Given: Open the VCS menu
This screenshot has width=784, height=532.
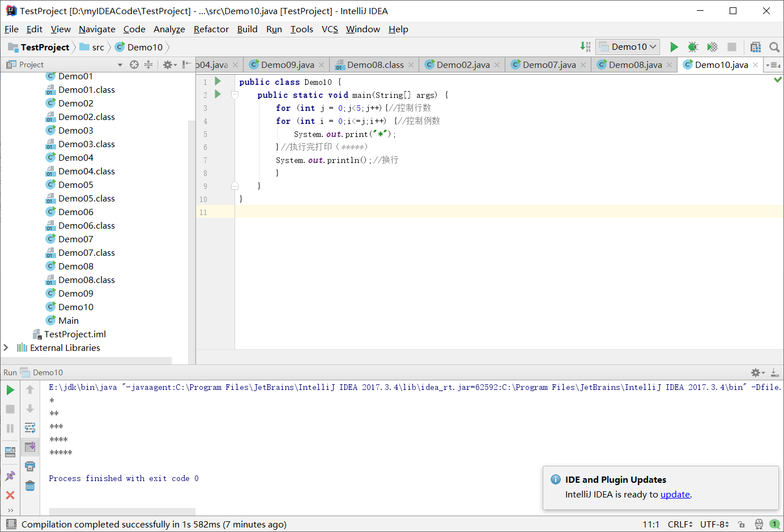Looking at the screenshot, I should point(330,29).
